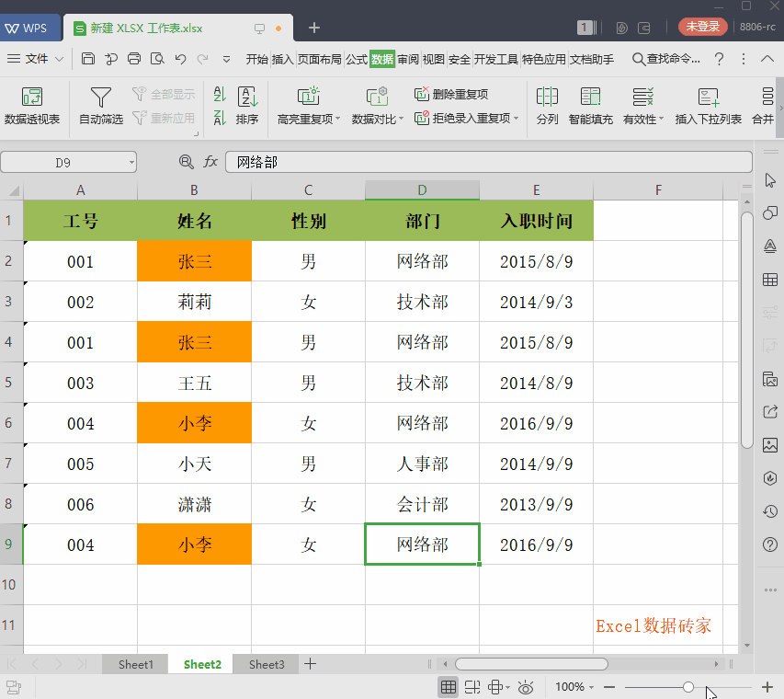Click the zoom out minus button
Image resolution: width=784 pixels, height=699 pixels.
tap(609, 687)
